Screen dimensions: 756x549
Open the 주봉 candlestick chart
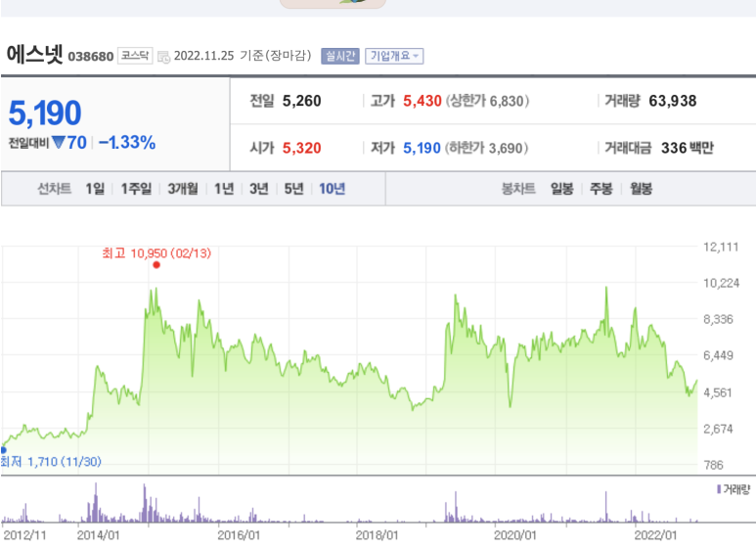pyautogui.click(x=601, y=189)
